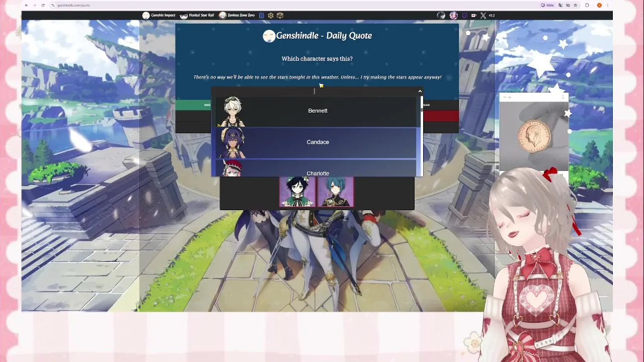Open the orange browser profile avatar
644x362 pixels.
click(599, 5)
